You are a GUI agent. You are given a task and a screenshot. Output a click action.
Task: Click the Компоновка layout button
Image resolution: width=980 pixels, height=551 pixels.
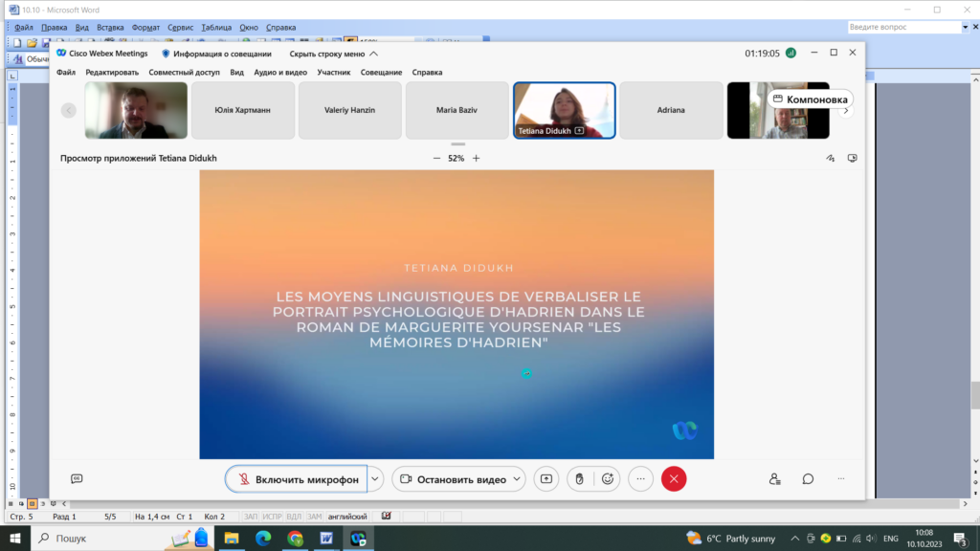click(810, 99)
